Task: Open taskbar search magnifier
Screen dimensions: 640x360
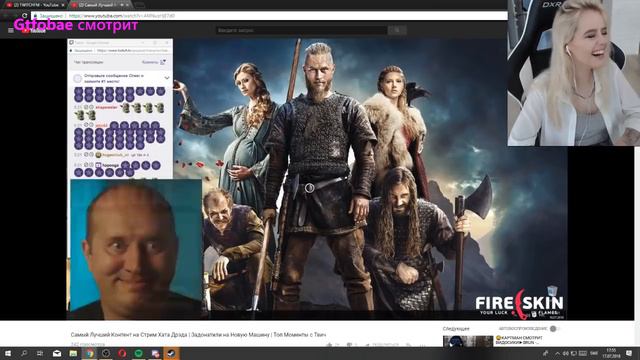Action: tap(24, 353)
